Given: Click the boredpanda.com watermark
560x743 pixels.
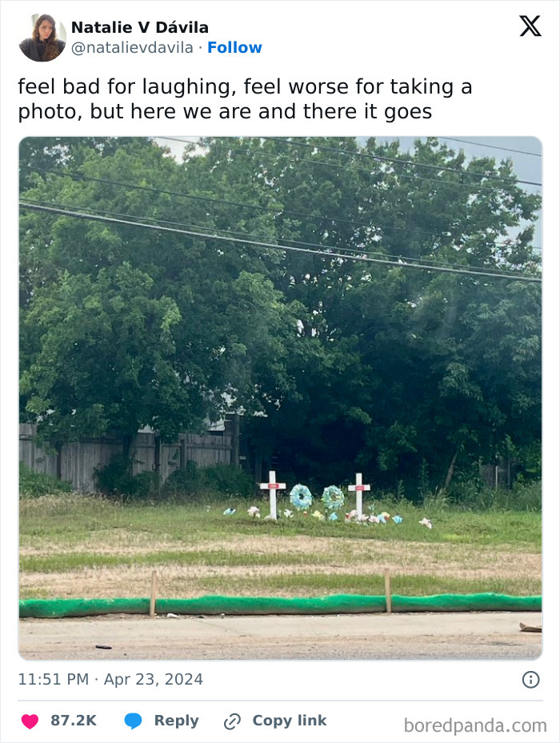Looking at the screenshot, I should (x=475, y=725).
